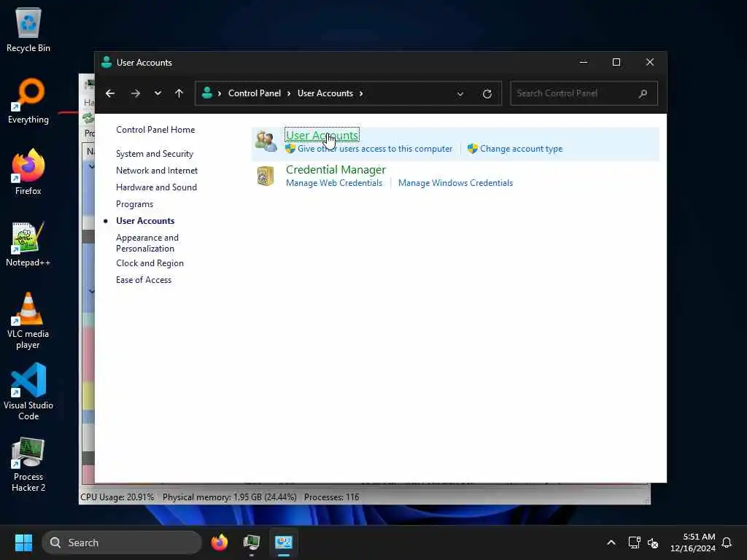Image resolution: width=747 pixels, height=560 pixels.
Task: Click the muted volume tray icon
Action: tap(653, 542)
